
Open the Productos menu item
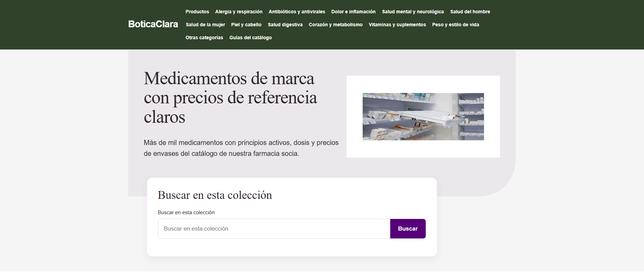[197, 12]
